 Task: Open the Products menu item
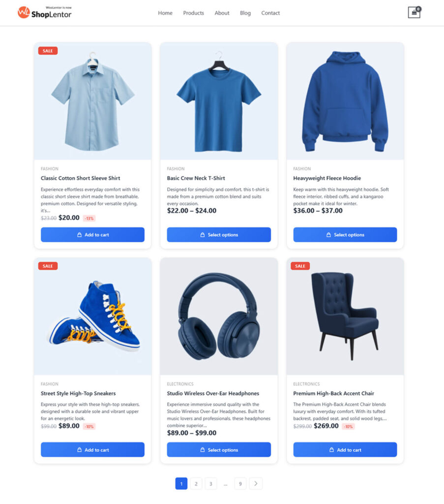click(194, 13)
